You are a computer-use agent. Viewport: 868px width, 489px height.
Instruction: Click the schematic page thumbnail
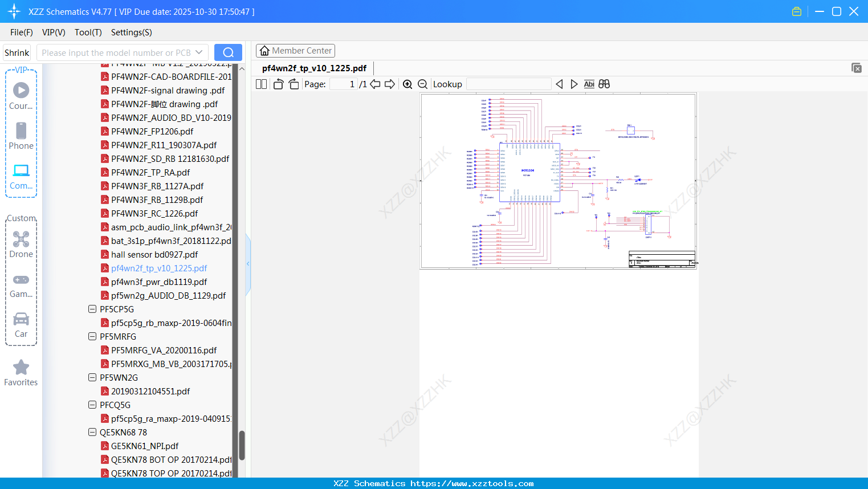[x=559, y=181]
